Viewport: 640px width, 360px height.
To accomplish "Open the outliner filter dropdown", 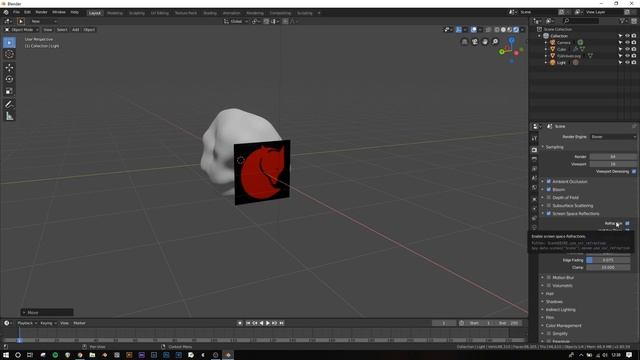I will tap(623, 21).
